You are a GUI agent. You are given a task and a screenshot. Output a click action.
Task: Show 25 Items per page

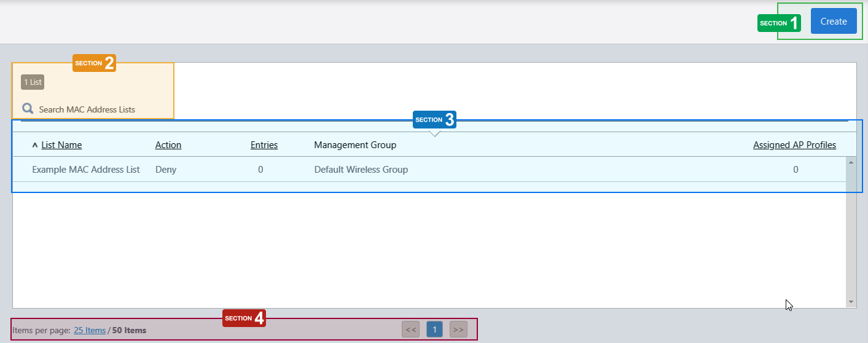tap(90, 330)
